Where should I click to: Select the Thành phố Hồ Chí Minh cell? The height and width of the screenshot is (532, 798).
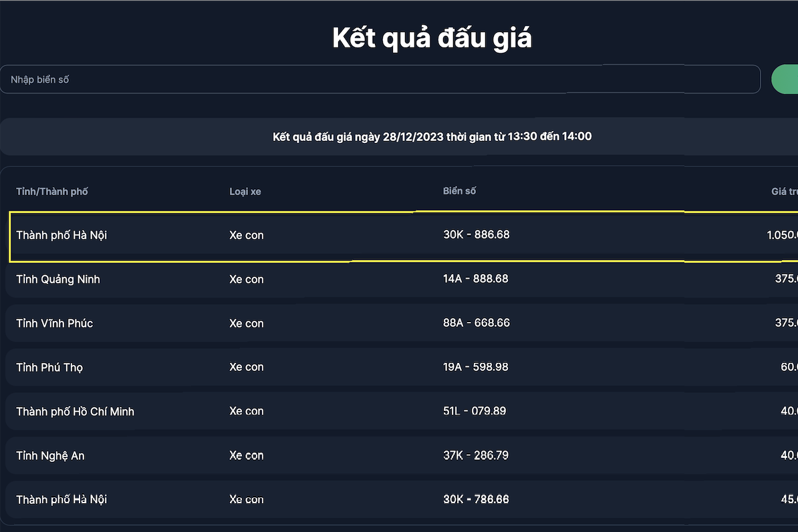click(x=76, y=412)
